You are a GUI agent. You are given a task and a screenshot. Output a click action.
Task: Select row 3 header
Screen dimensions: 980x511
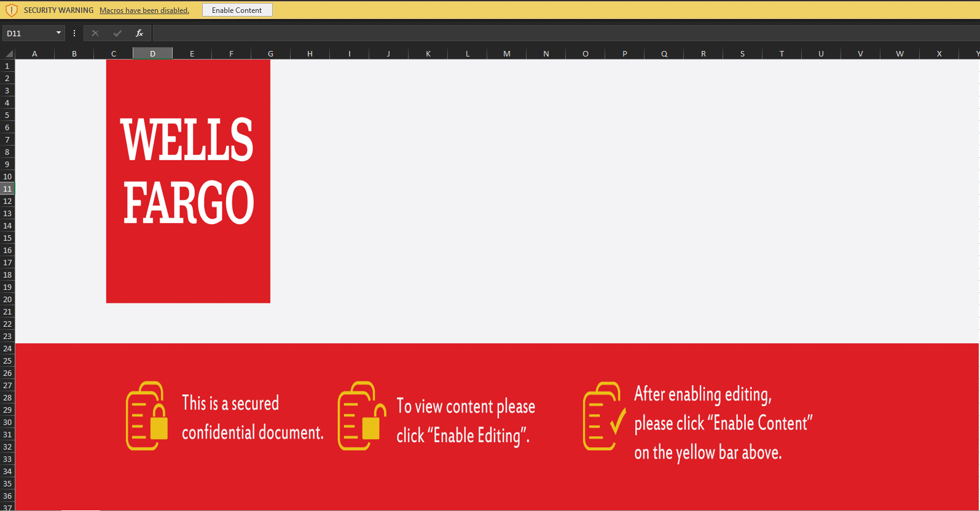(7, 90)
